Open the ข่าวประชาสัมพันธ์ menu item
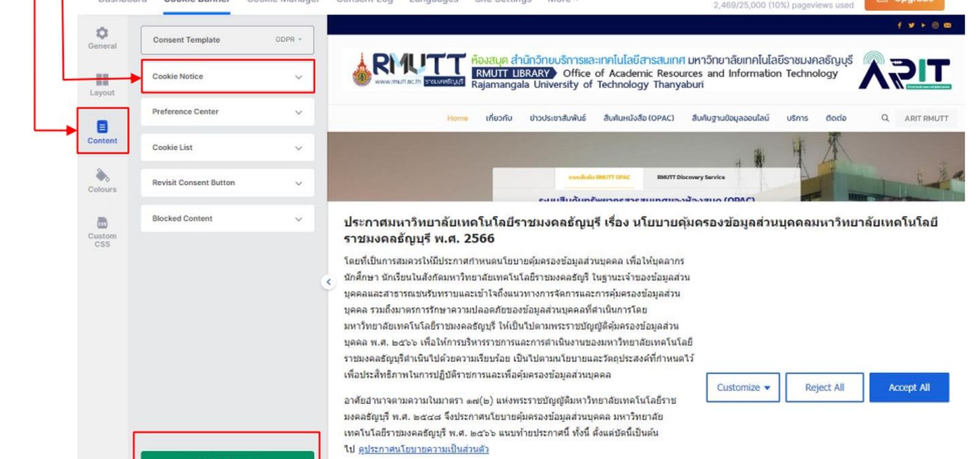 pyautogui.click(x=558, y=118)
